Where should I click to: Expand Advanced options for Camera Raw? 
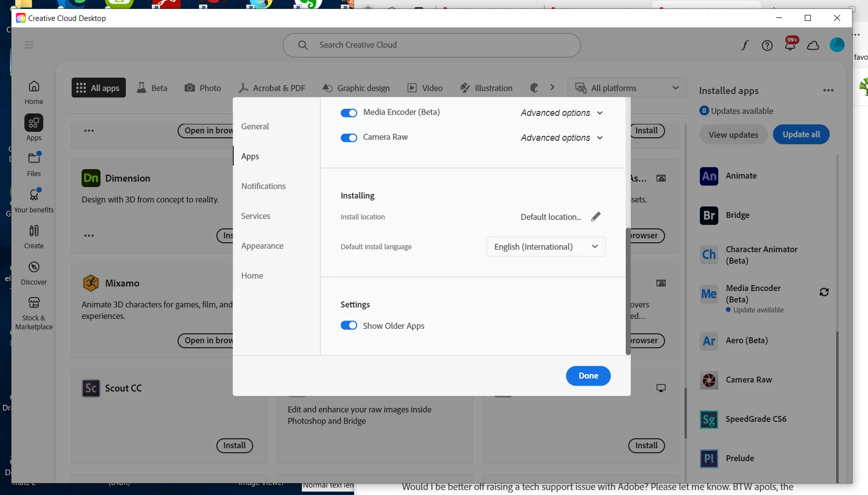click(562, 138)
